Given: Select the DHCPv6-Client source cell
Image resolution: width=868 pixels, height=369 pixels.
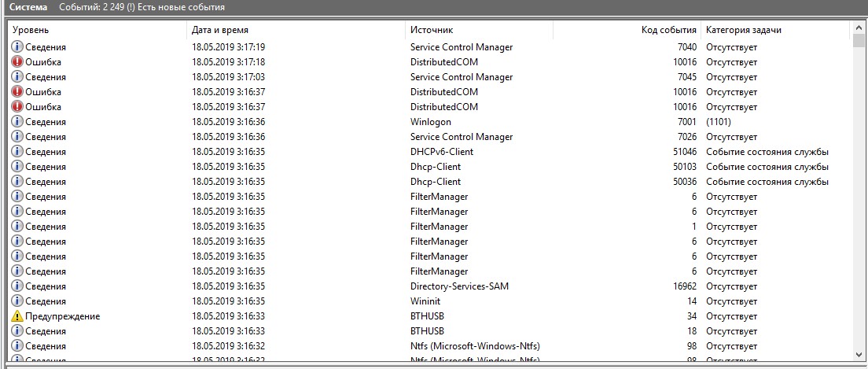Looking at the screenshot, I should 442,152.
